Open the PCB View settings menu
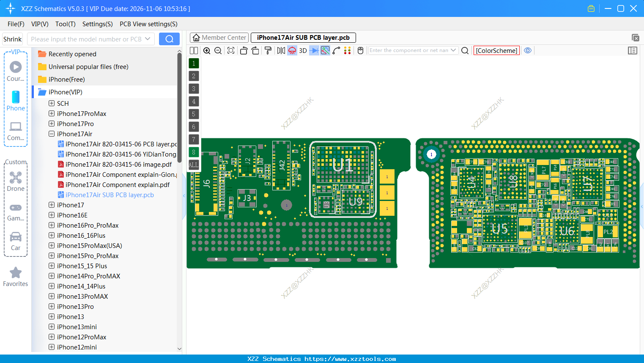 pos(148,24)
